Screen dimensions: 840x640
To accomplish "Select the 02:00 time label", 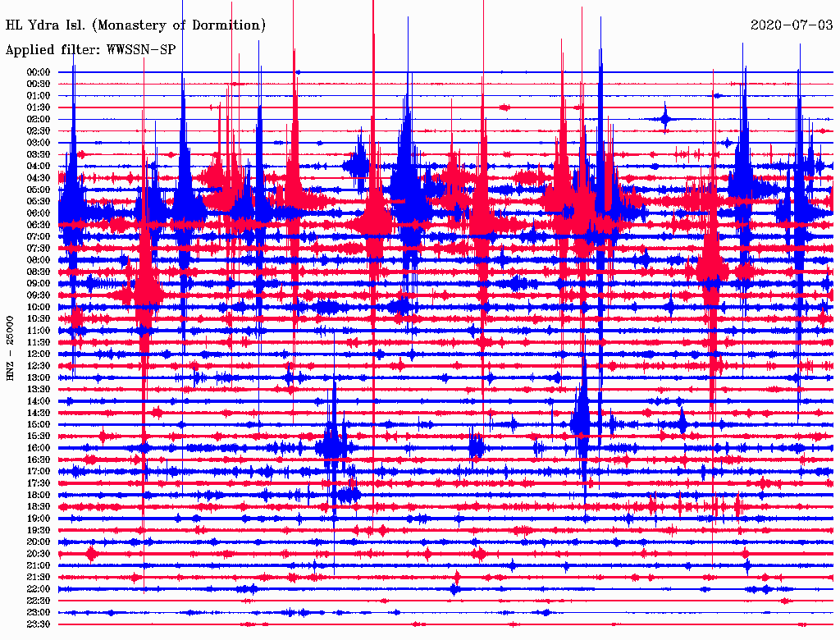I will [39, 119].
